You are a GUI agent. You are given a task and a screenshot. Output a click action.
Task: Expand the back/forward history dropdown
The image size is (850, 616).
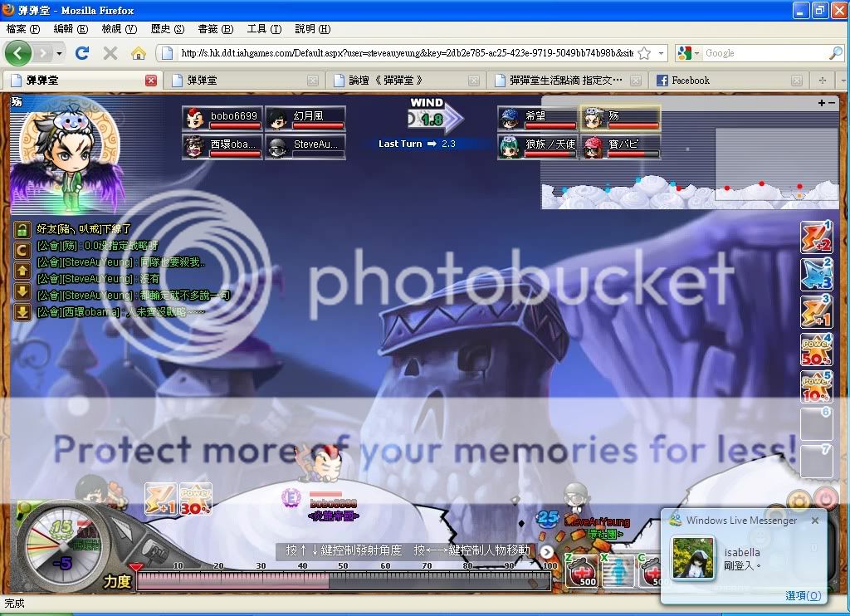pyautogui.click(x=58, y=53)
